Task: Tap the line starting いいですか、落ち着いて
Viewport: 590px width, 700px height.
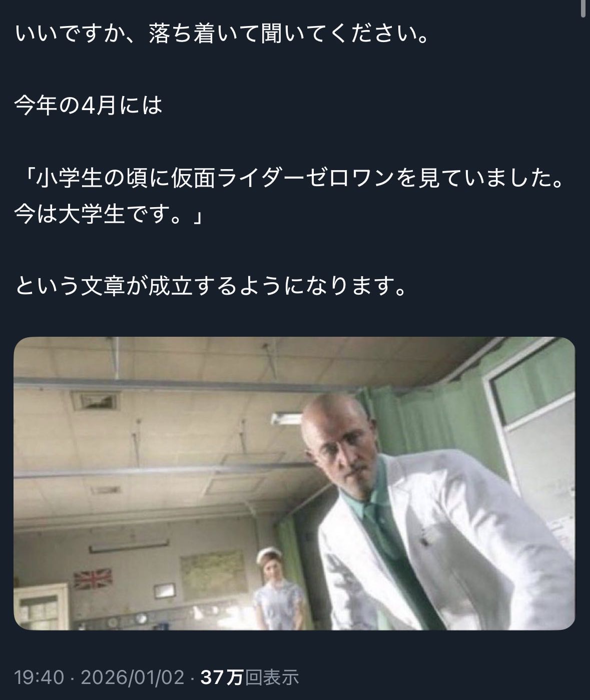Action: pos(223,34)
